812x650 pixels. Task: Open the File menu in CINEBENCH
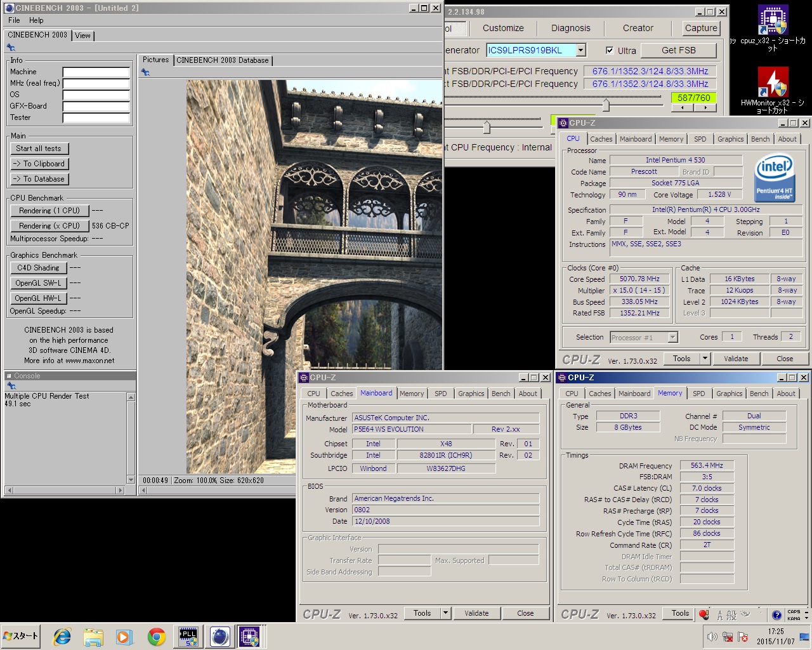tap(14, 20)
